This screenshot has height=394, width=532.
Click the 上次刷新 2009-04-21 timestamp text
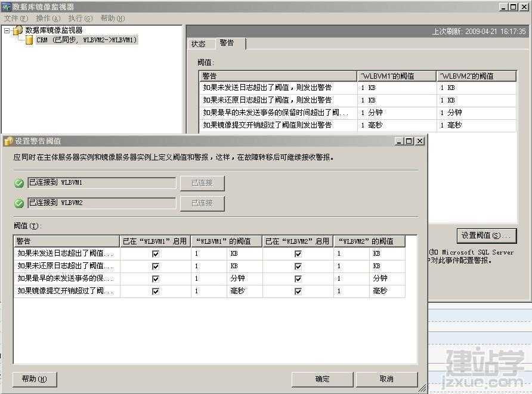click(x=479, y=32)
